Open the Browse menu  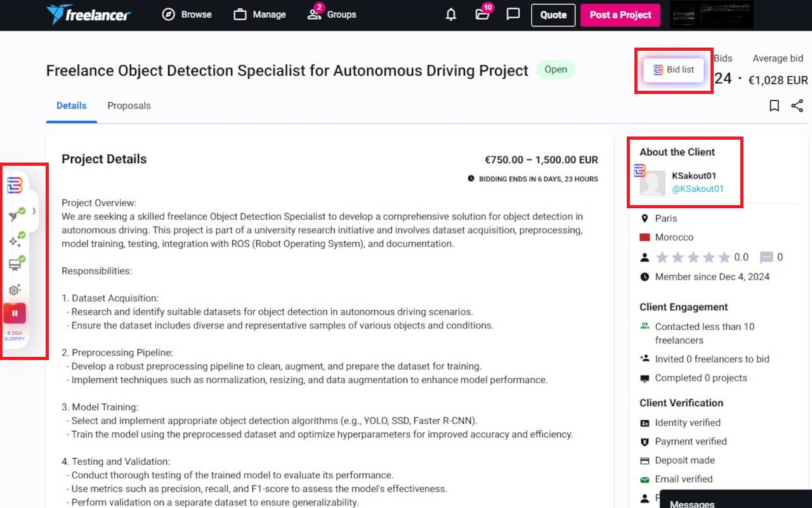pos(187,15)
